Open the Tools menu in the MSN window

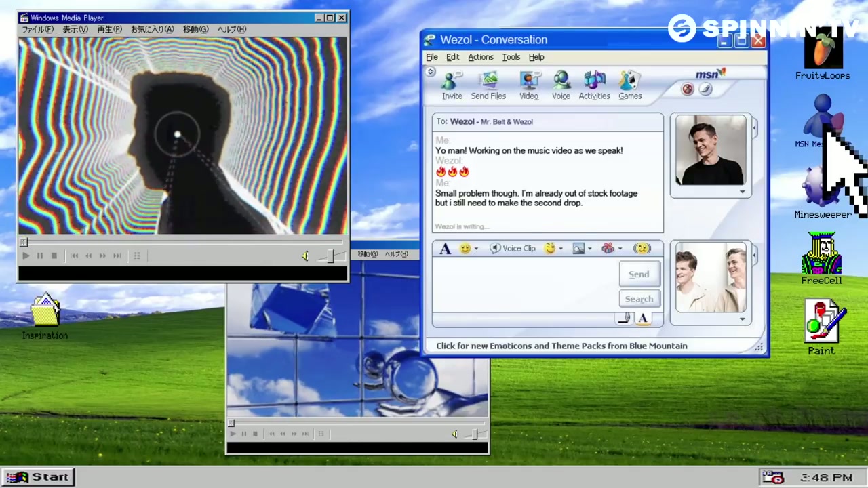511,57
